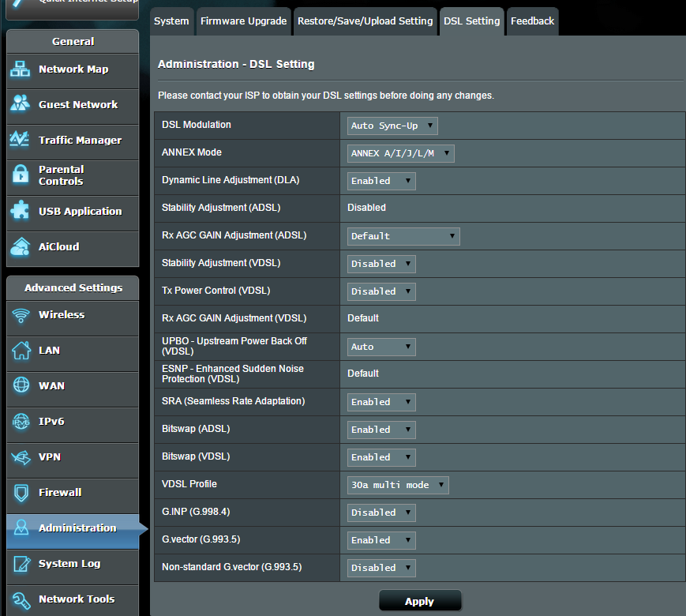Open the Bitswap (ADSL) dropdown
Image resolution: width=686 pixels, height=616 pixels.
point(381,430)
